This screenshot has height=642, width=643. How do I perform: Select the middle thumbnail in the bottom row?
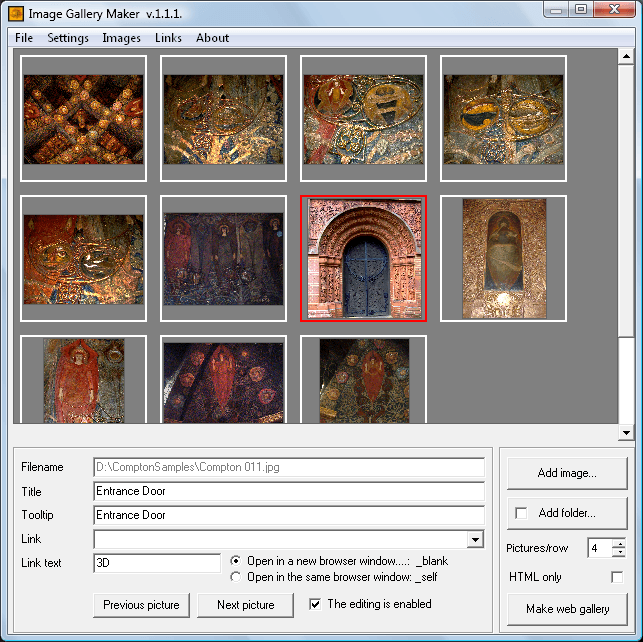(x=223, y=379)
